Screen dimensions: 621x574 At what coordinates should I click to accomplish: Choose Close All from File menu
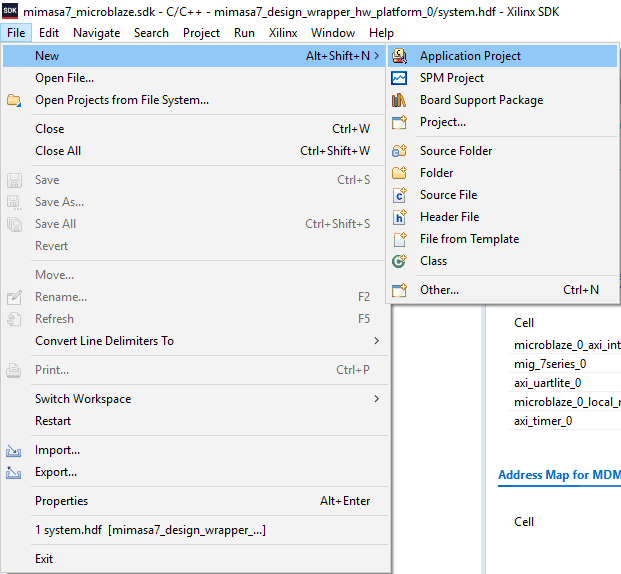point(58,151)
